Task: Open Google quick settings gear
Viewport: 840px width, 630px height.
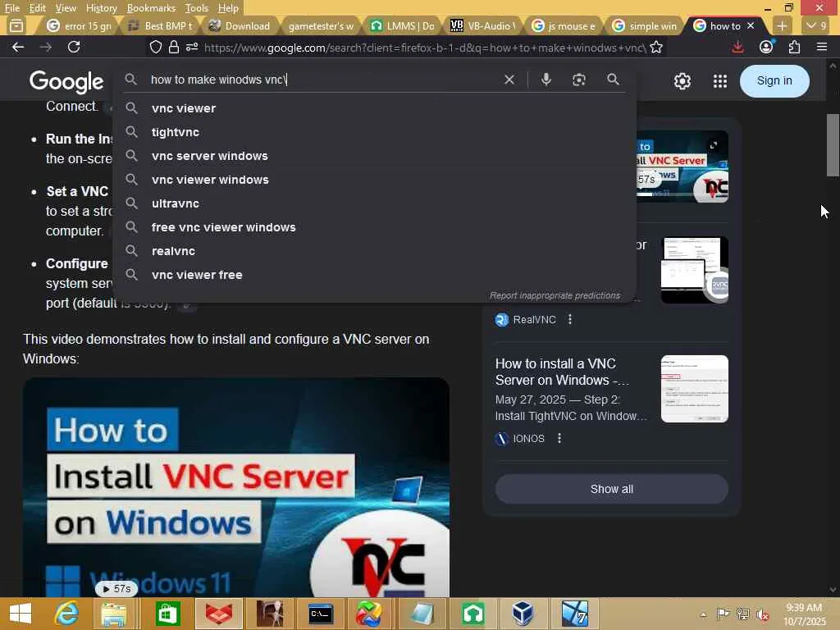Action: (682, 81)
